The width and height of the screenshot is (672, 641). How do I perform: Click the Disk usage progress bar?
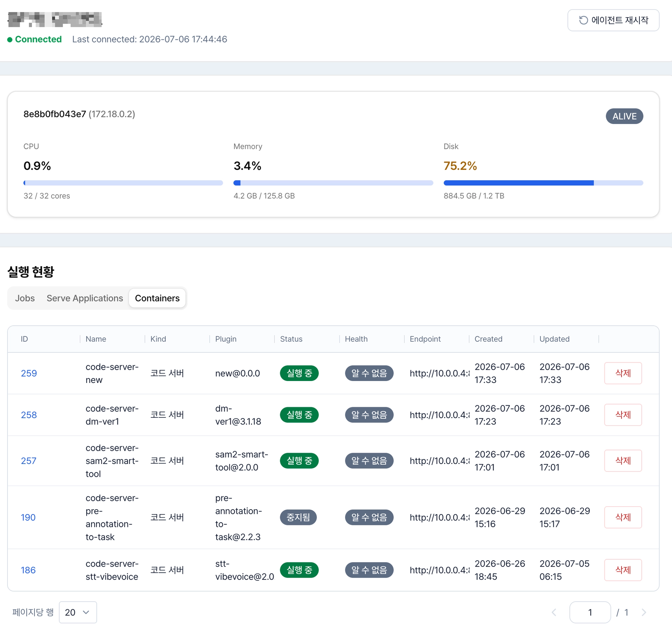coord(543,183)
